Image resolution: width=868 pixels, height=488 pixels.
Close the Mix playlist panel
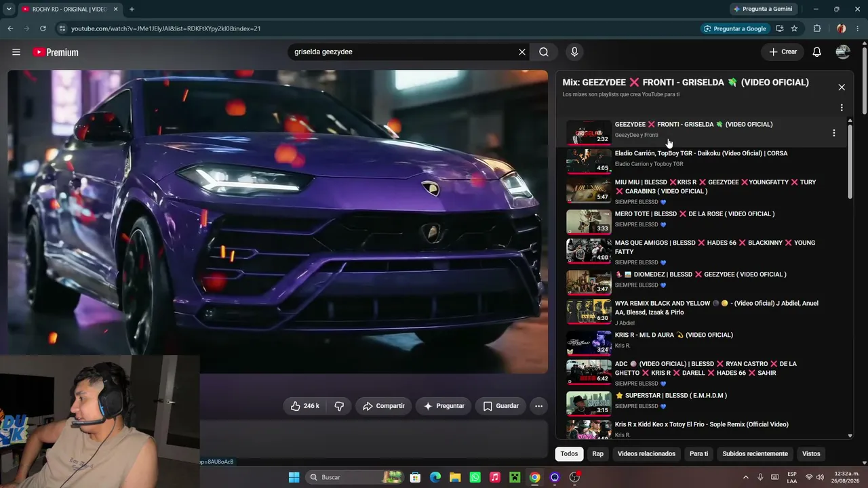(x=842, y=87)
